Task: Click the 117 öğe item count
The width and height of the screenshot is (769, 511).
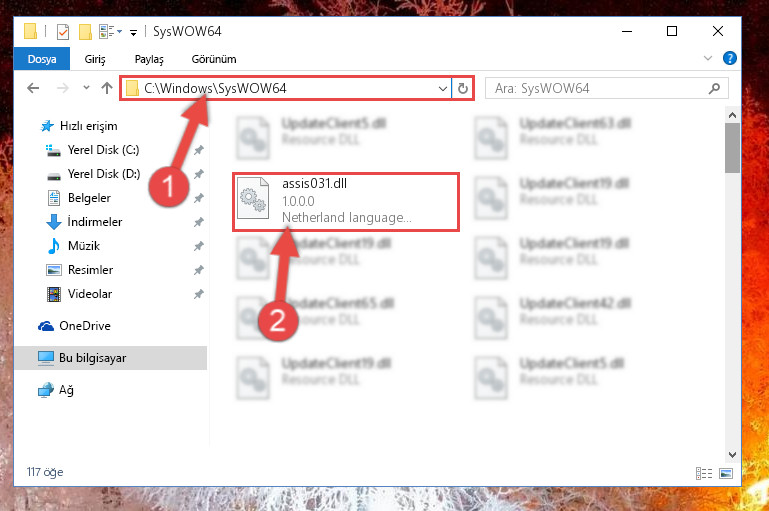Action: point(45,472)
